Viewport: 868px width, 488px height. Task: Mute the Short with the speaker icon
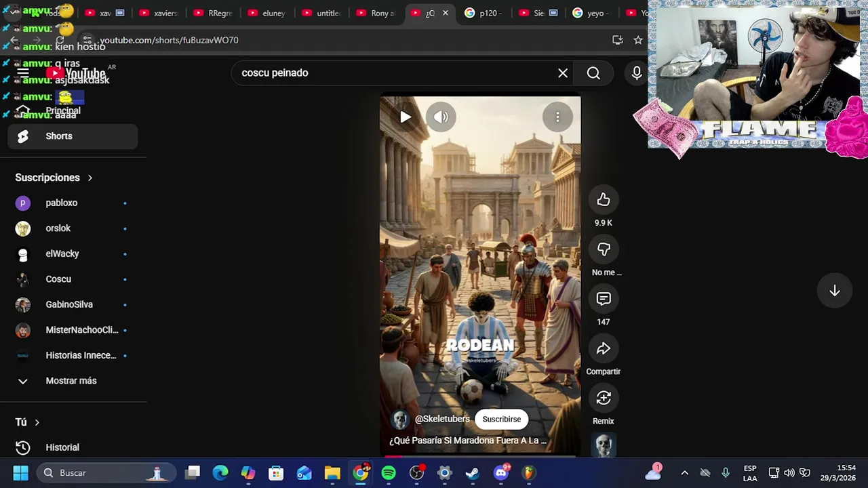click(441, 117)
